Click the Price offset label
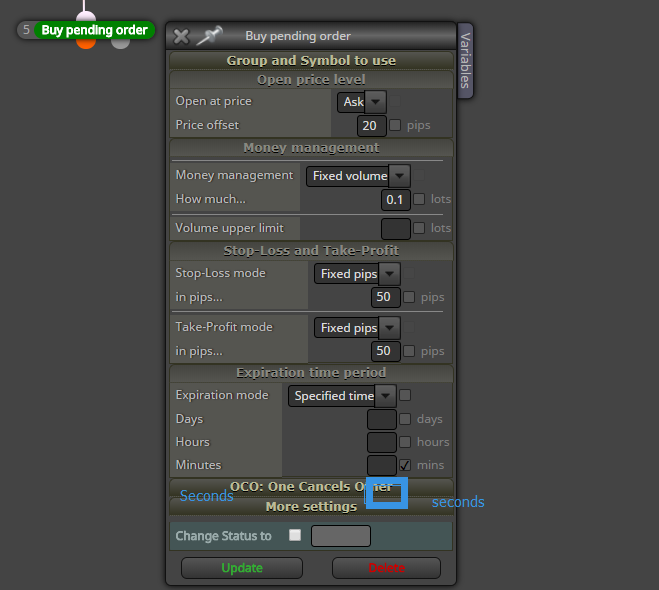Screen dimensions: 659x590 (207, 125)
